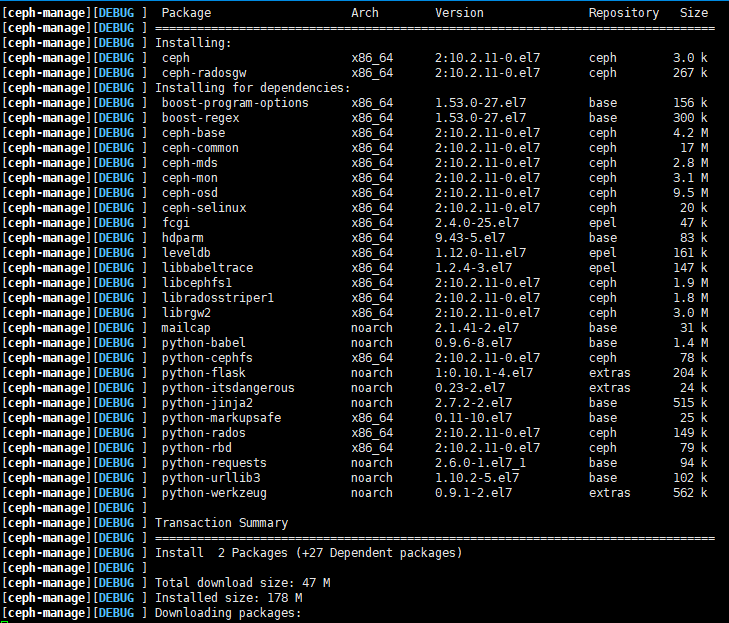Click version '2.6.0-1.el7_1' of python-requests

coord(481,463)
